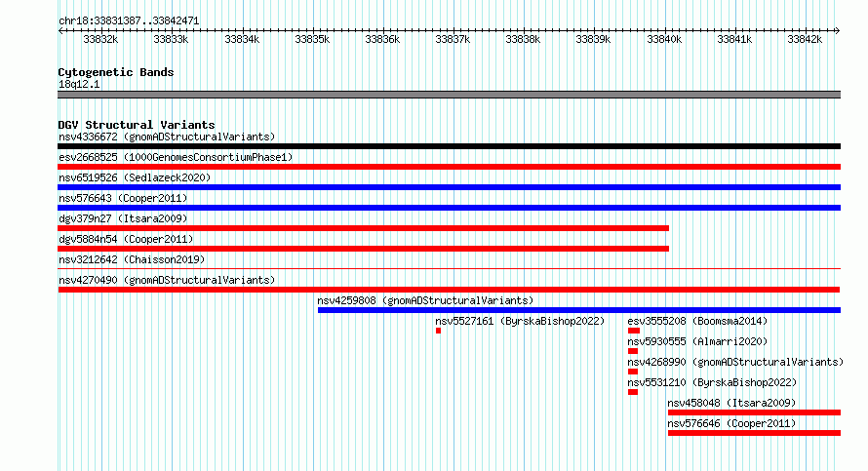868x471 pixels.
Task: Open nsv5930555 Almarri2020 variant label
Action: tap(697, 341)
